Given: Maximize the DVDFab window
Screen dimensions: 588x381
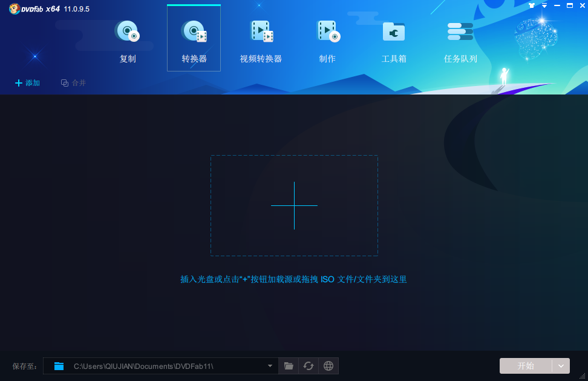Looking at the screenshot, I should click(570, 5).
